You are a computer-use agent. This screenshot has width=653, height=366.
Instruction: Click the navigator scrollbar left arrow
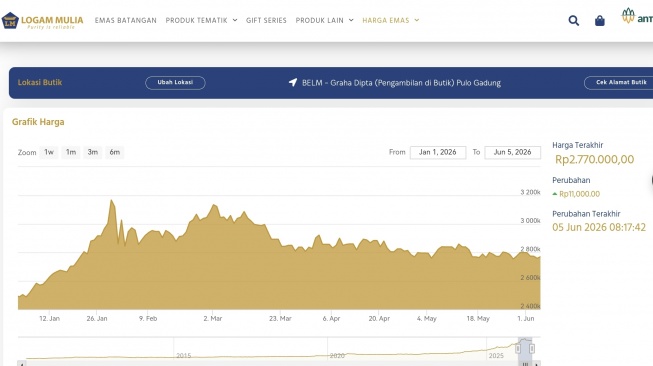tap(21, 364)
